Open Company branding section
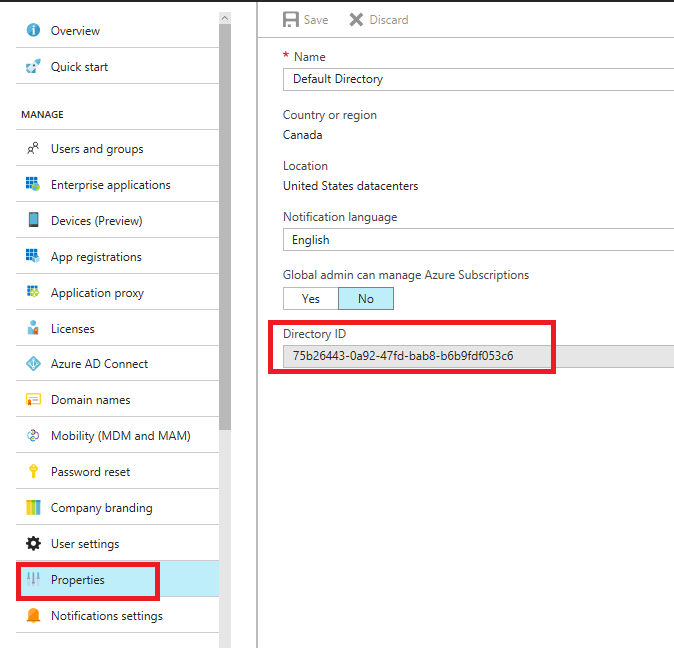The height and width of the screenshot is (648, 674). coord(117,508)
